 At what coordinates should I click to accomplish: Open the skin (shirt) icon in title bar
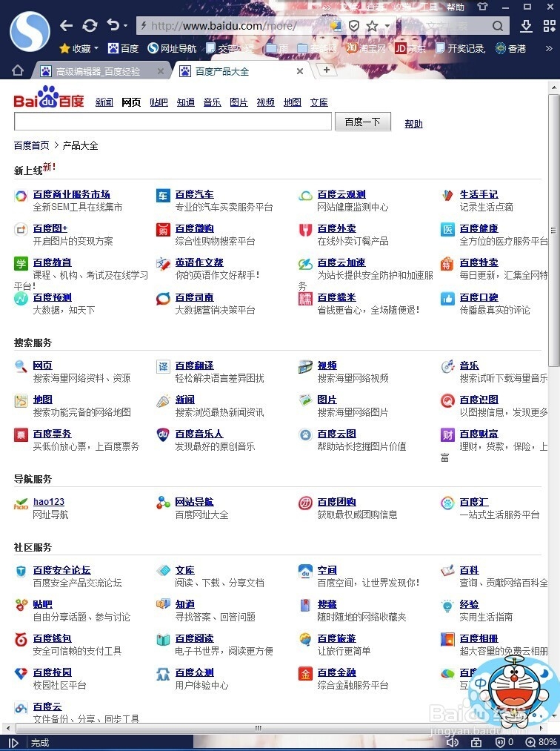[482, 7]
